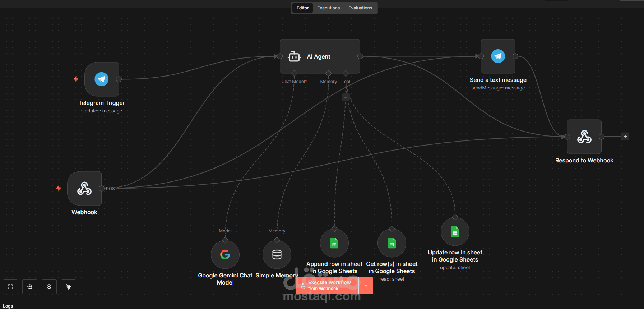Add a node after Respond to Webhook
The height and width of the screenshot is (309, 644).
click(x=625, y=137)
